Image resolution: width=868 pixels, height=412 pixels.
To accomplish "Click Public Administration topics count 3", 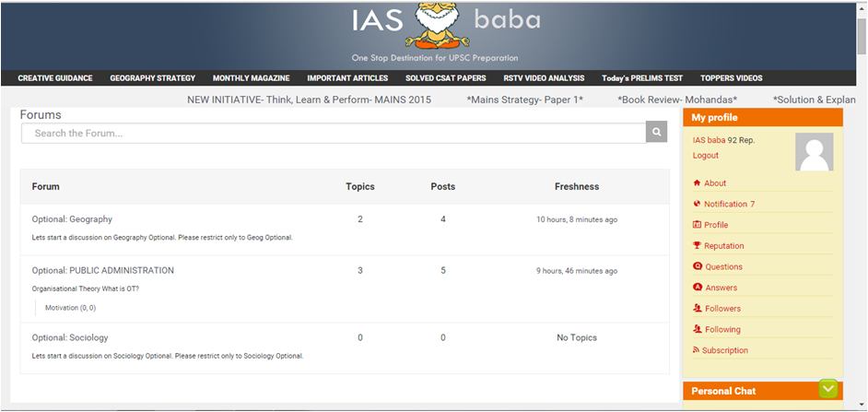I will 360,271.
